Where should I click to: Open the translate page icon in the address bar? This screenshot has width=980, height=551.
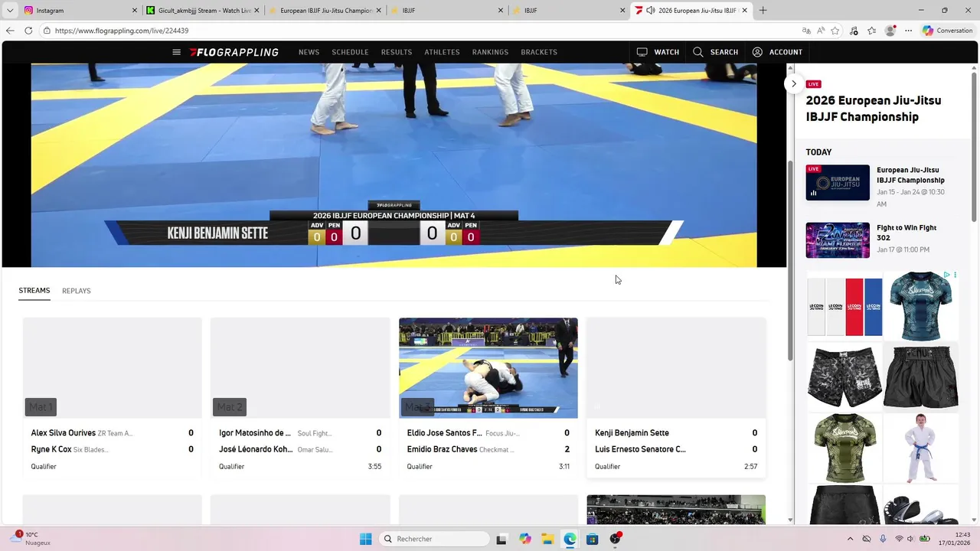[x=806, y=31]
